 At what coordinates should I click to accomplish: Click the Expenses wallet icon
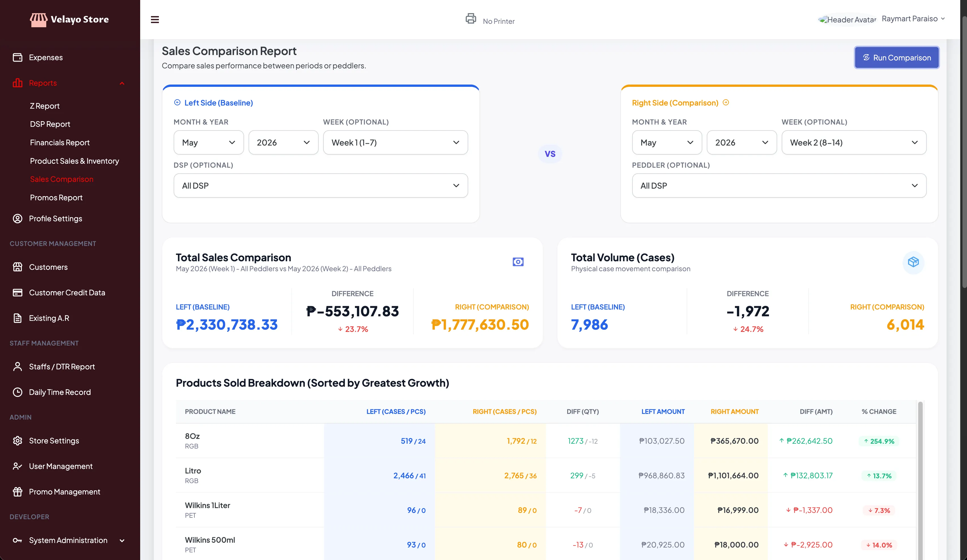18,57
